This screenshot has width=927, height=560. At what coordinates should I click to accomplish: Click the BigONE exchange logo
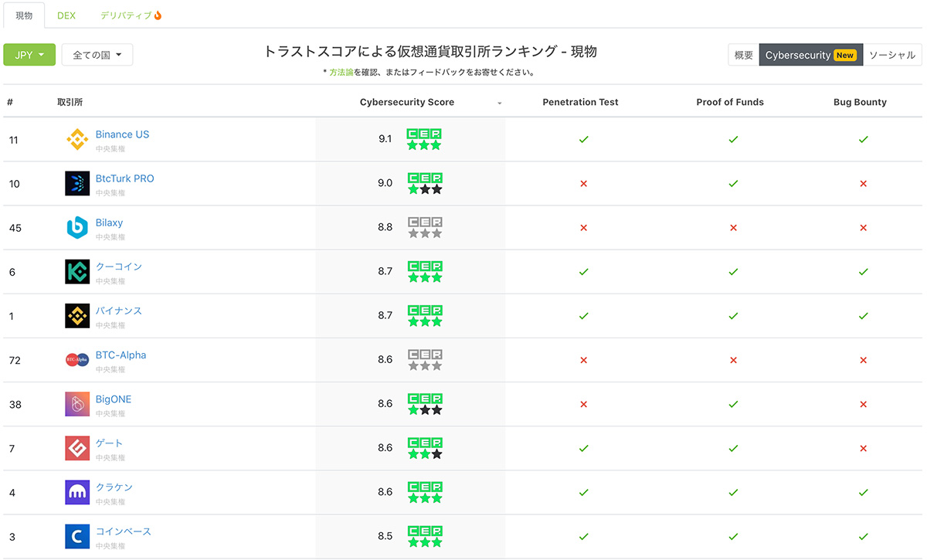[x=77, y=403]
